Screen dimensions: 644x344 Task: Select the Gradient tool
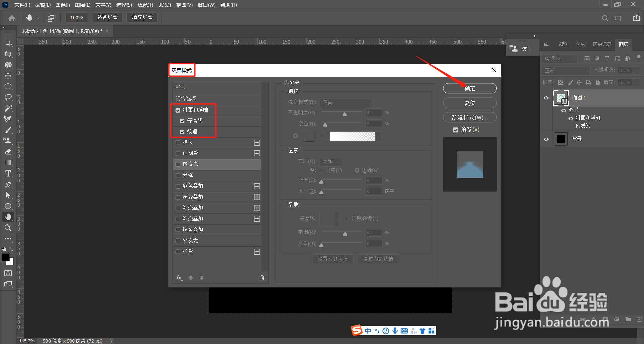(8, 162)
